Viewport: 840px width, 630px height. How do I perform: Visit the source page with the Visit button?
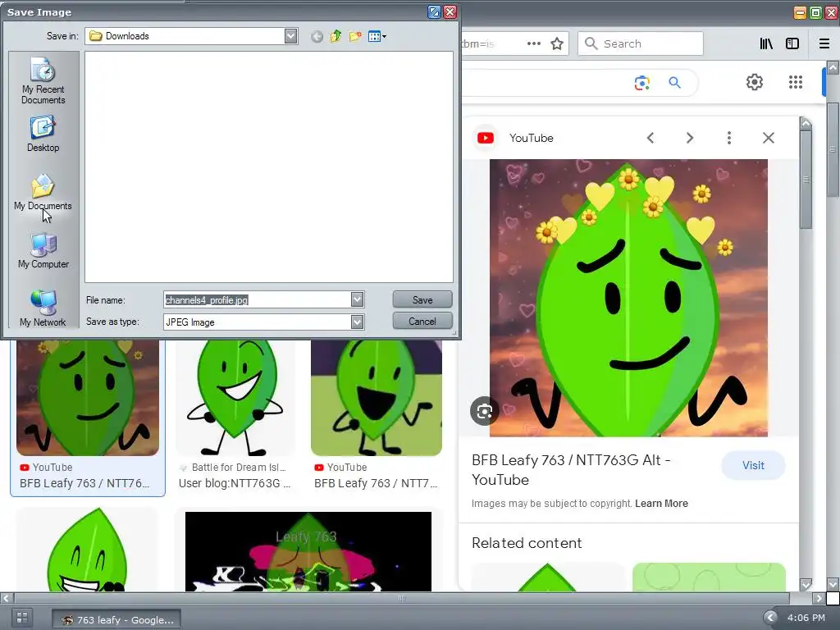tap(753, 466)
